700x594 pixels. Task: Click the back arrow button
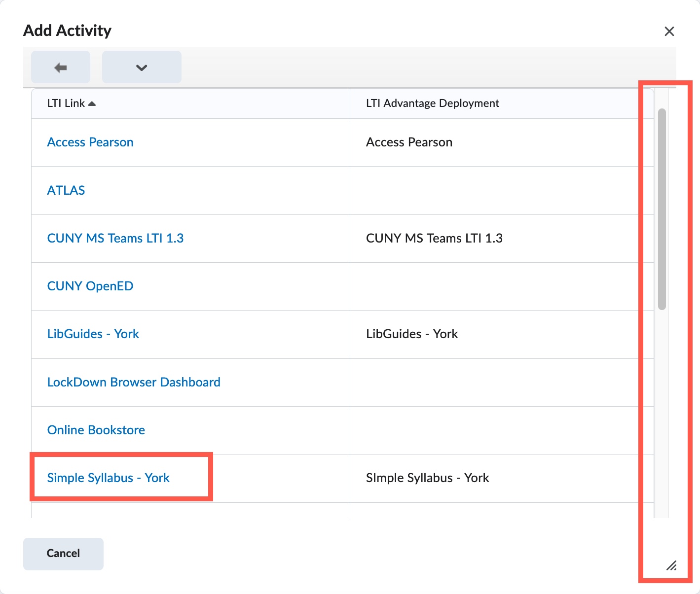point(61,67)
